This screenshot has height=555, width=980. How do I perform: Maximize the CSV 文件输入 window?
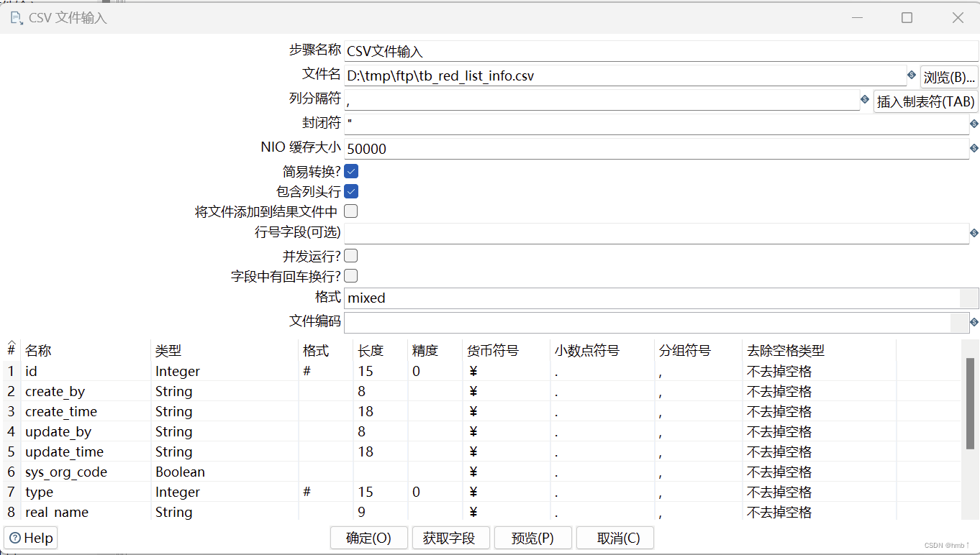point(907,18)
